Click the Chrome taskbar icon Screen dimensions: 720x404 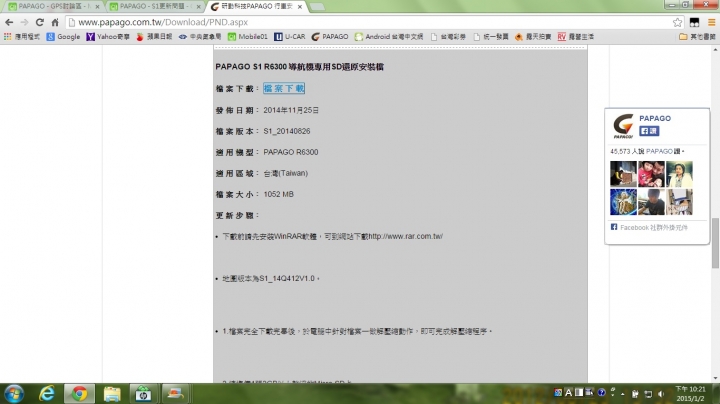coord(79,394)
